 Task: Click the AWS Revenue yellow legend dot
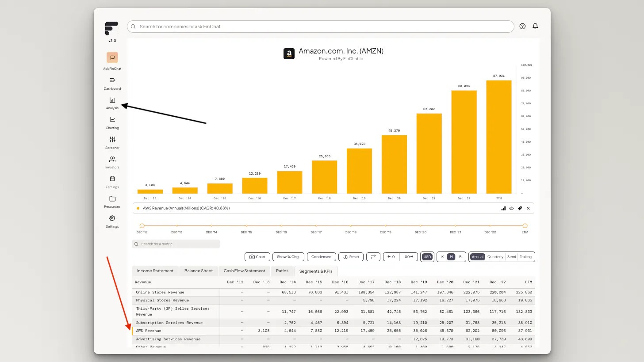tap(138, 208)
